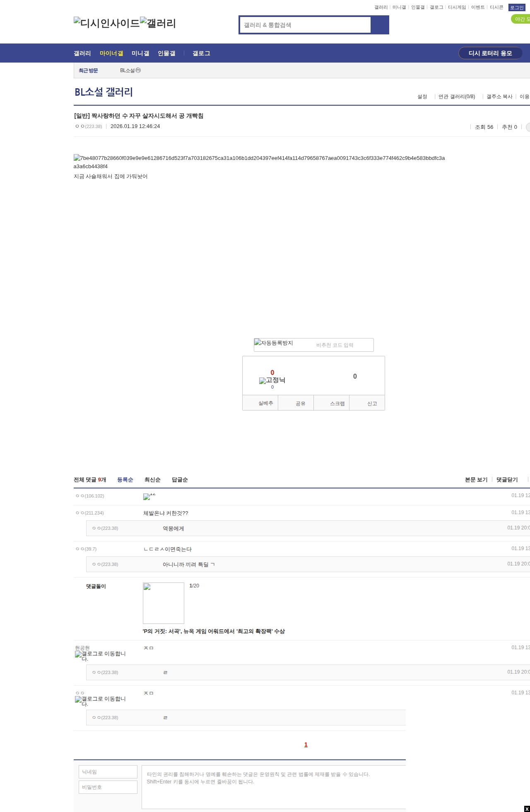The height and width of the screenshot is (812, 530).
Task: Click the reply 아니니까 끼려 특딜 ㄱ
Action: point(189,565)
